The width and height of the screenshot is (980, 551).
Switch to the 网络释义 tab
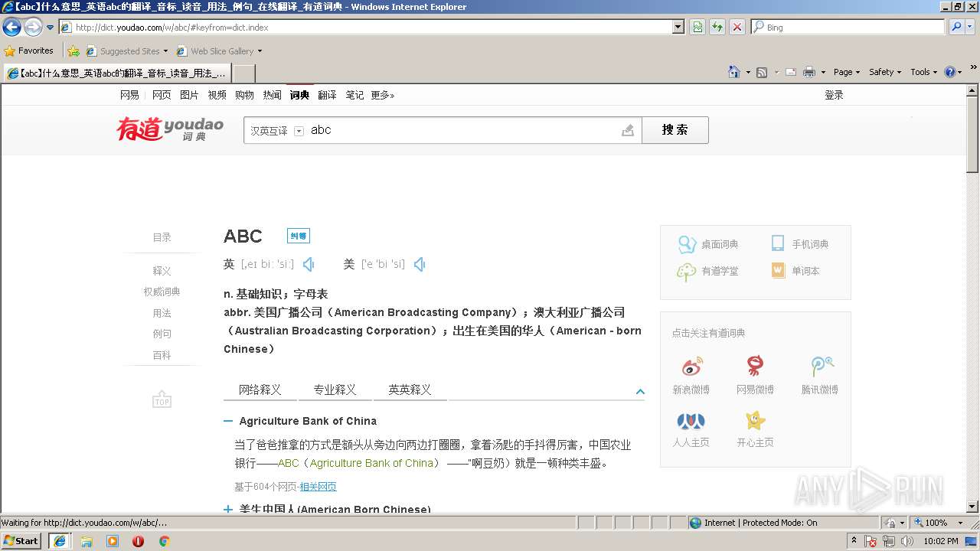[x=260, y=390]
